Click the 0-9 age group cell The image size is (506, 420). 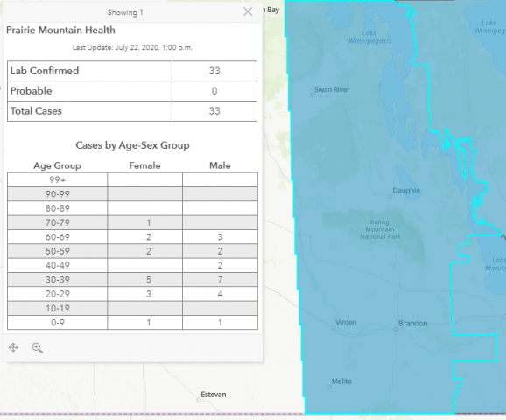58,322
